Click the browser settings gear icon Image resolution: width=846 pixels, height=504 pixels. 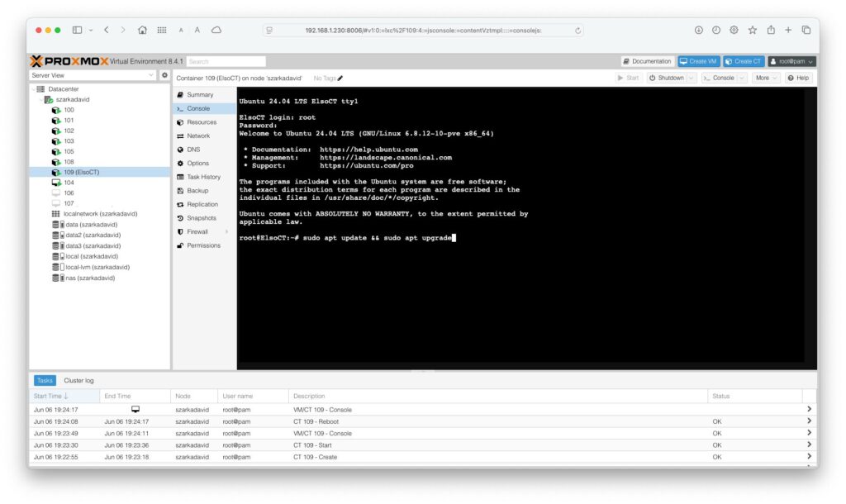tap(734, 31)
